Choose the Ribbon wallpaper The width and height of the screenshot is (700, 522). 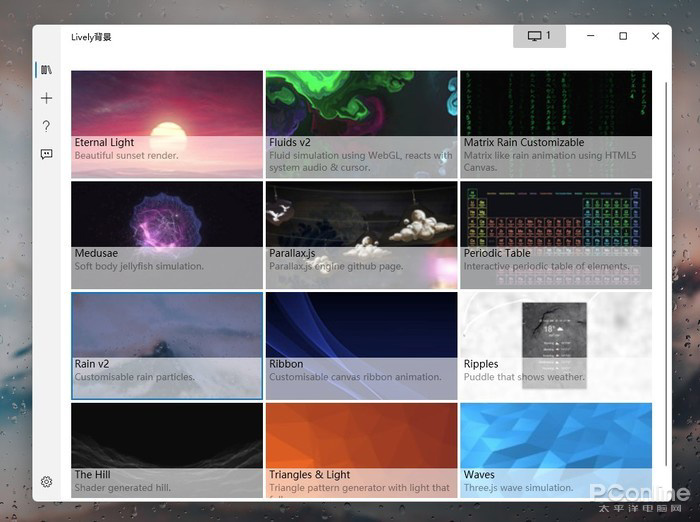pos(362,346)
